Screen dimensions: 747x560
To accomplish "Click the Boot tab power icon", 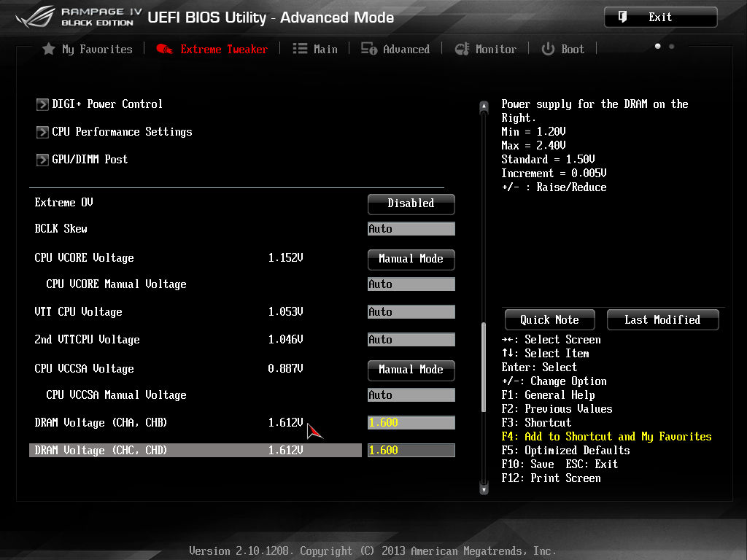I will [x=548, y=49].
